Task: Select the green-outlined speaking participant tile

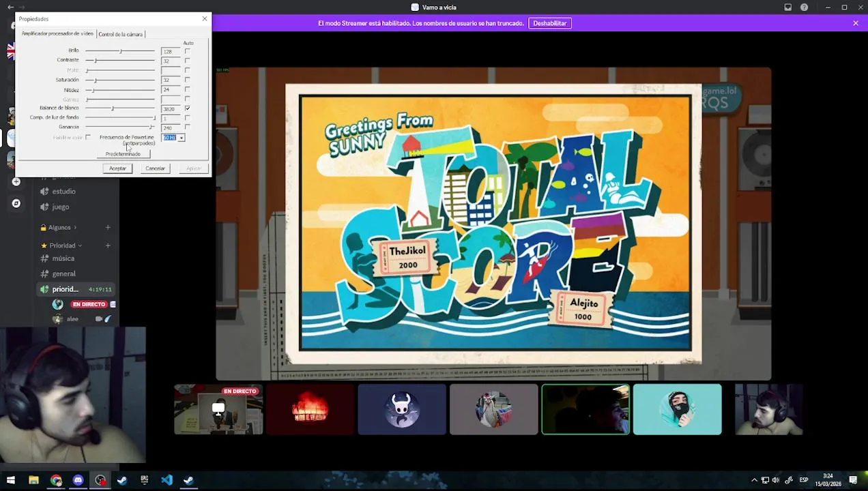Action: 585,409
